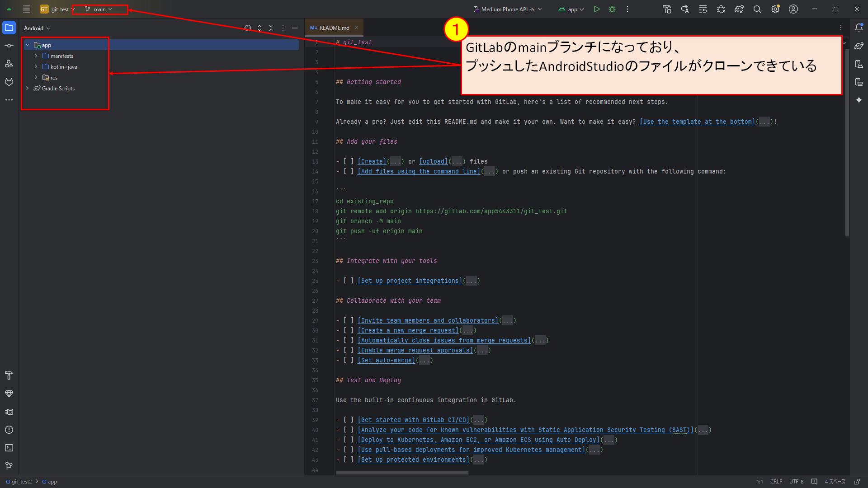Image resolution: width=868 pixels, height=488 pixels.
Task: Open the Resource Manager tool window
Action: [x=9, y=64]
